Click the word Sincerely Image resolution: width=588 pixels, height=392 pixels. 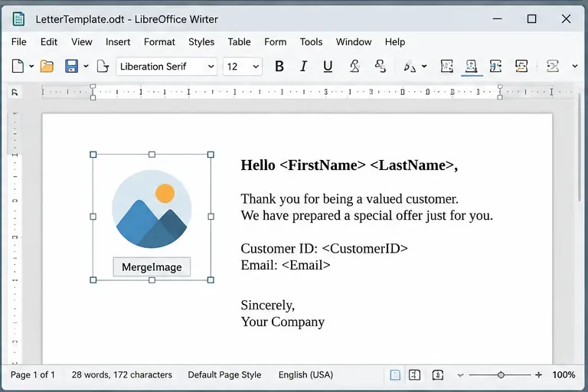[x=268, y=305]
